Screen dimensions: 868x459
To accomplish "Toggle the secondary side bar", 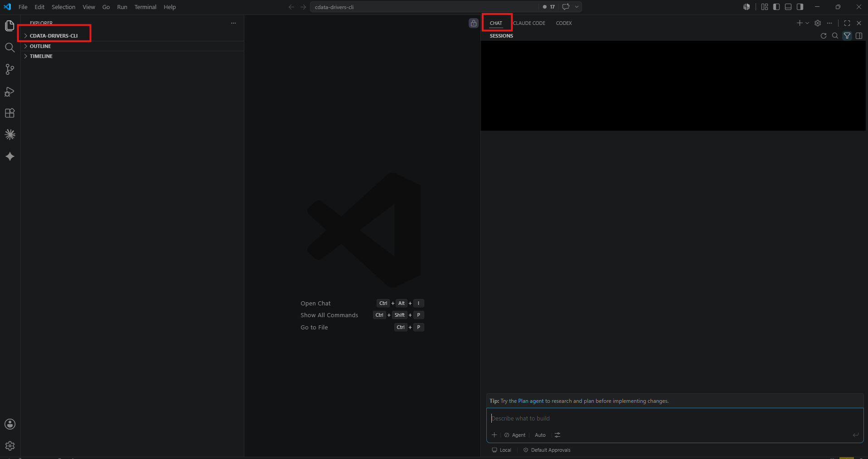I will click(x=800, y=7).
